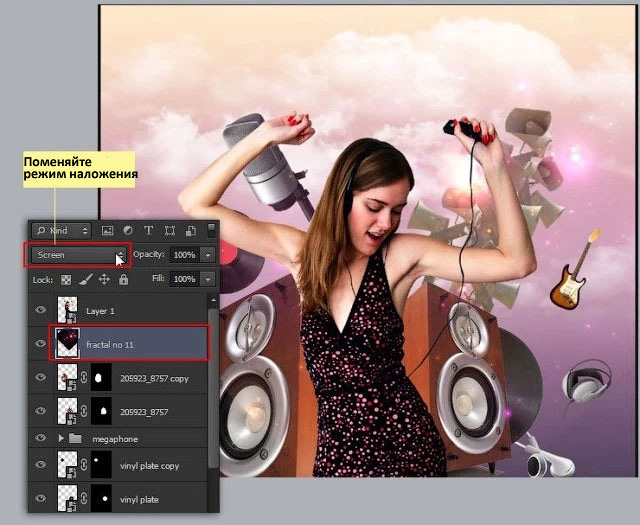This screenshot has width=640, height=525.
Task: Filter layers by pixel layers icon
Action: 107,231
